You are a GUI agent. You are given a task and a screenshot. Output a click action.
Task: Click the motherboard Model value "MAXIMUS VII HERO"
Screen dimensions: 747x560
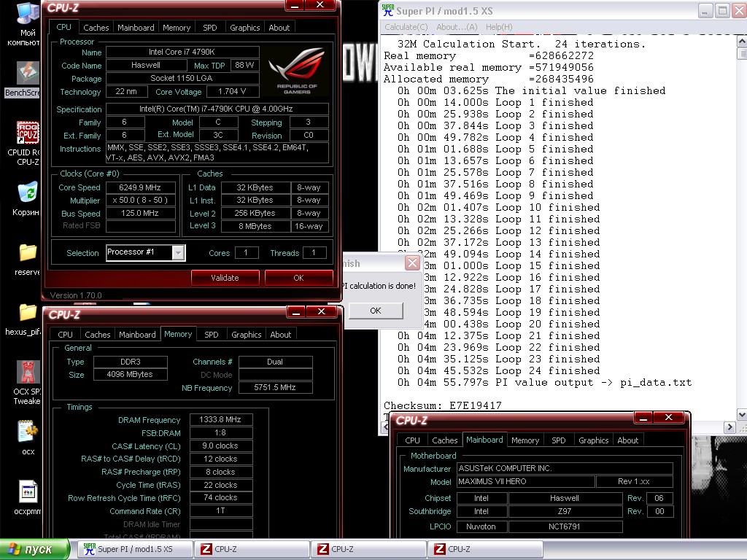pyautogui.click(x=525, y=482)
